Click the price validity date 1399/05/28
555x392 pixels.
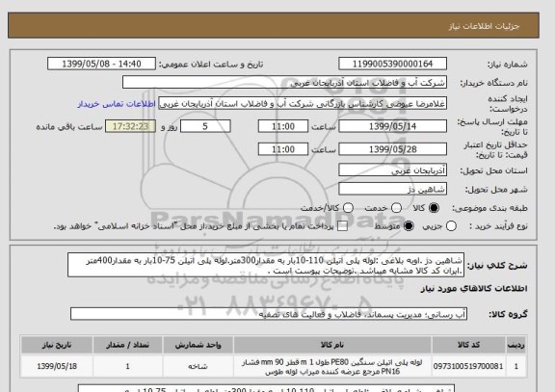coord(392,149)
